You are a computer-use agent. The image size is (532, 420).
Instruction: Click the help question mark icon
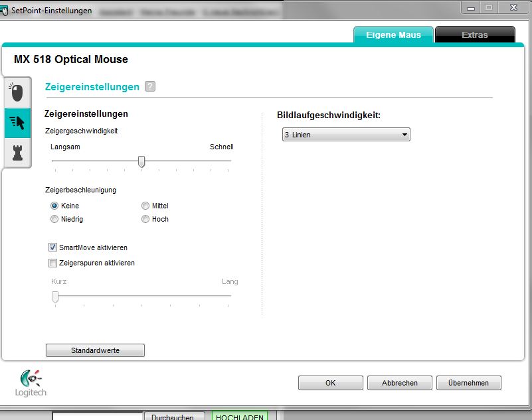tap(150, 86)
